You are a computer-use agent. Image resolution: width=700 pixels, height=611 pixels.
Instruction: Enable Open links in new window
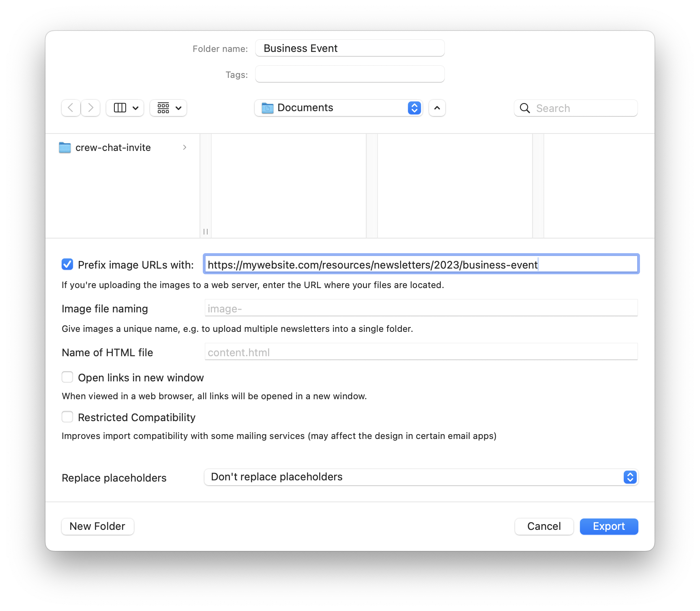67,377
